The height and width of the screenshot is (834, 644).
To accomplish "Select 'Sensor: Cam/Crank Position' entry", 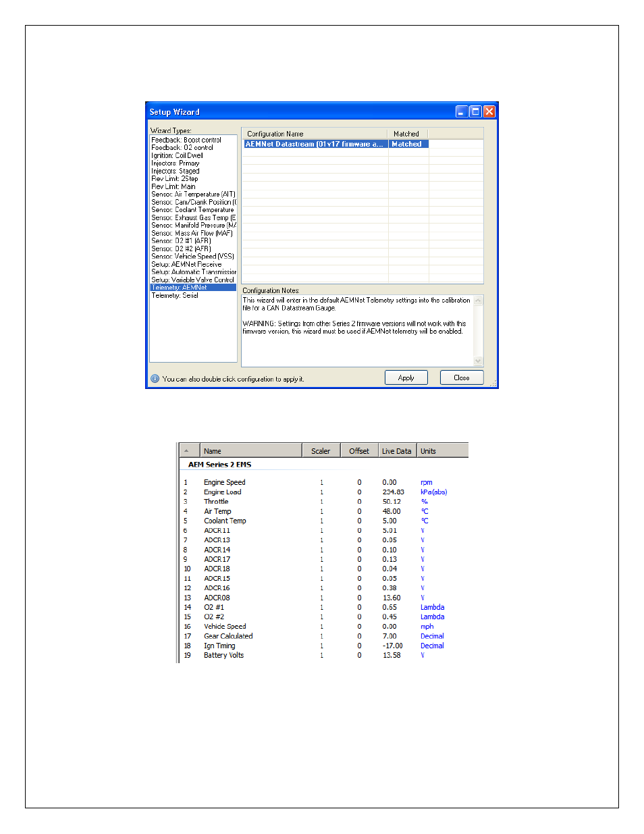I will pyautogui.click(x=194, y=202).
